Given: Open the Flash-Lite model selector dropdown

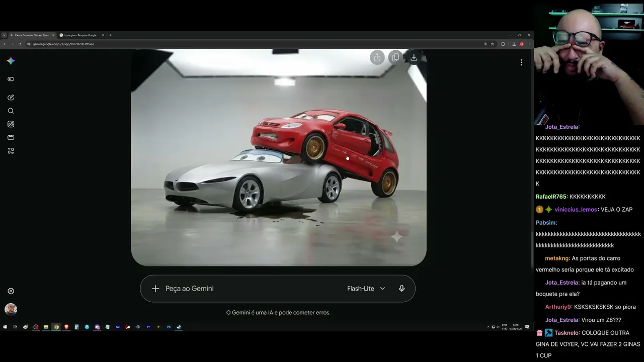Looking at the screenshot, I should pos(366,289).
